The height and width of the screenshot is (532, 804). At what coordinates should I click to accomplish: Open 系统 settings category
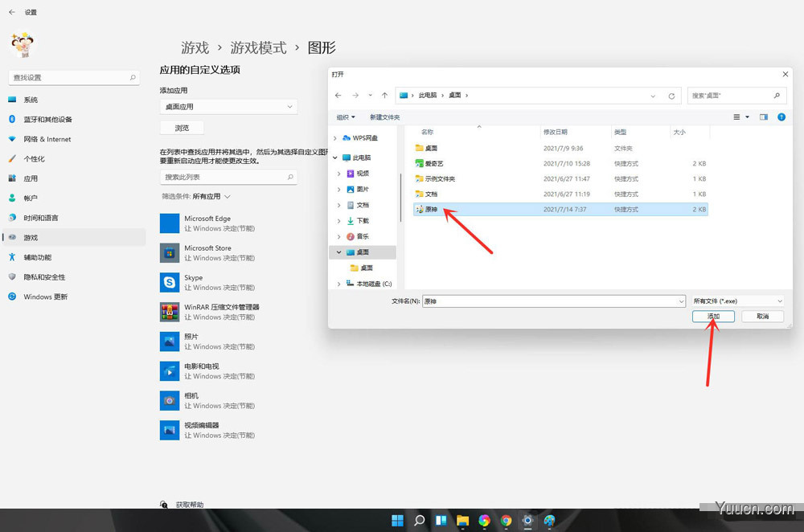(x=31, y=100)
